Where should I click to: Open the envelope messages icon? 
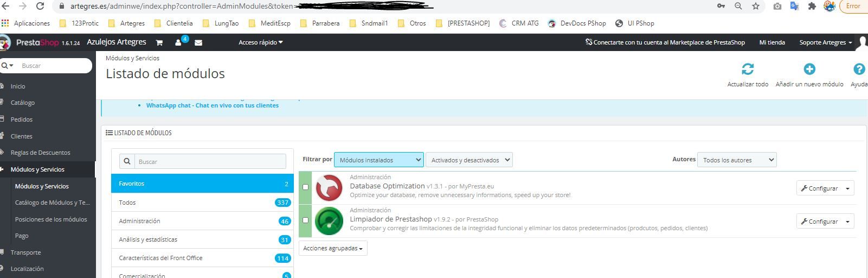[198, 42]
